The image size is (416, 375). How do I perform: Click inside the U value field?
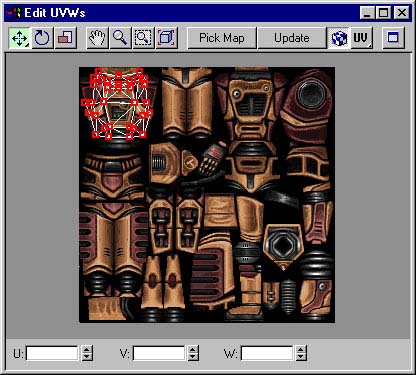coord(52,353)
